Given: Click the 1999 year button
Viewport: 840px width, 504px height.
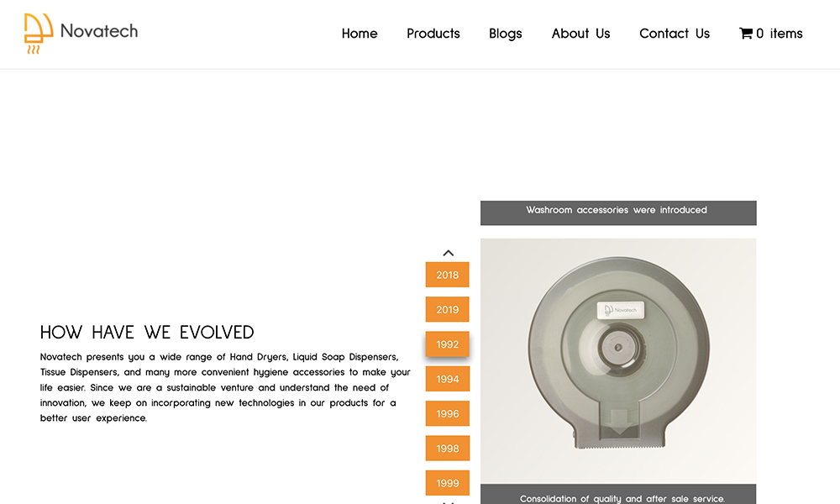Looking at the screenshot, I should coord(448,483).
